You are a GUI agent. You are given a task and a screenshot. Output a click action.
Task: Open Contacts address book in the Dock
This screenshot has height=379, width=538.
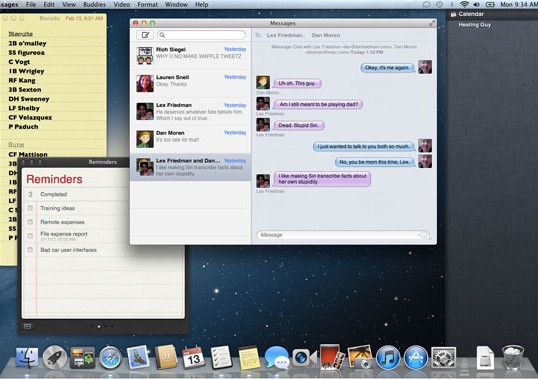(x=166, y=357)
